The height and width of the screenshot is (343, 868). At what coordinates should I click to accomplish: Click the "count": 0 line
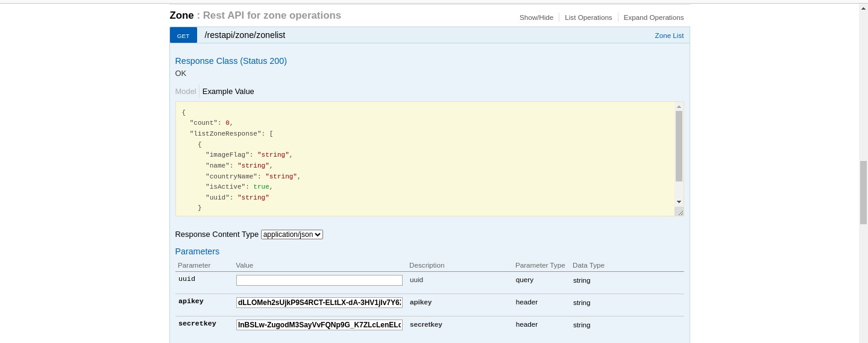pos(212,123)
